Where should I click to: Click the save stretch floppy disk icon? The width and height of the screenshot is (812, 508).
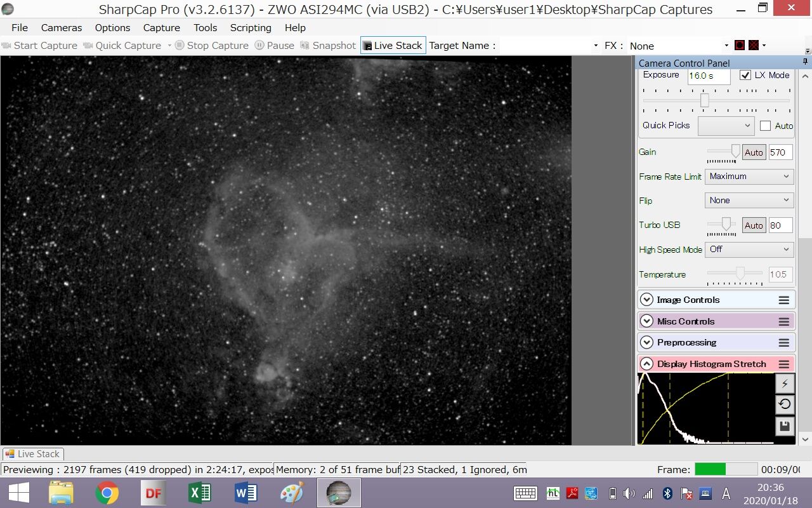tap(785, 425)
